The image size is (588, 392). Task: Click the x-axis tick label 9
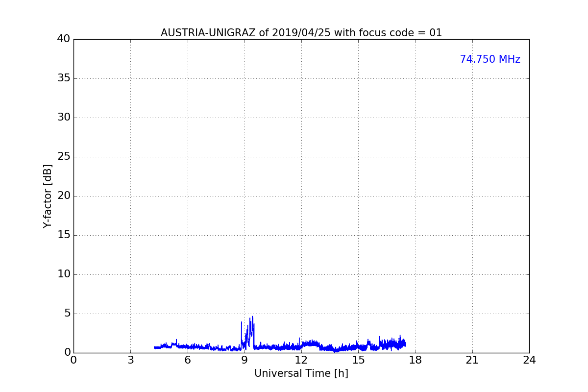(245, 360)
